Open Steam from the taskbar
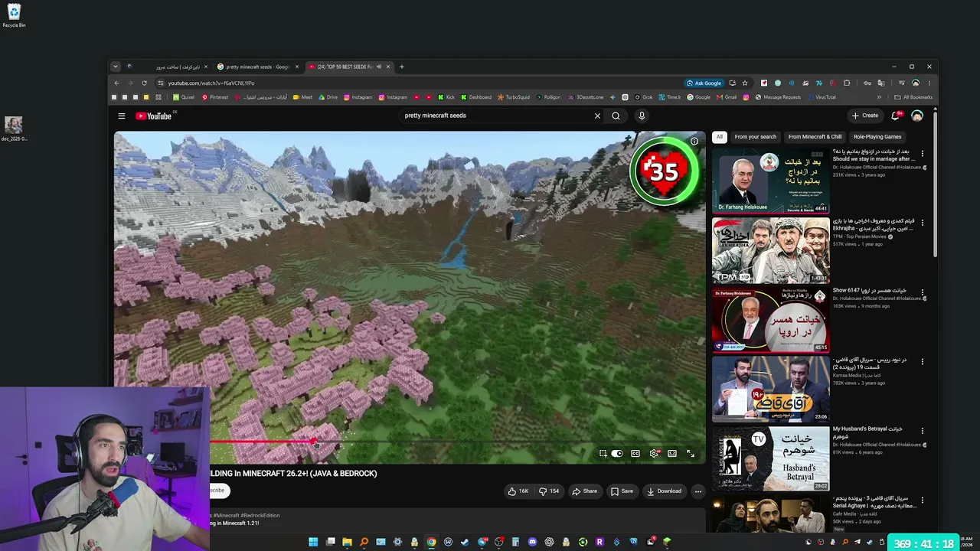Image resolution: width=980 pixels, height=551 pixels. click(465, 542)
